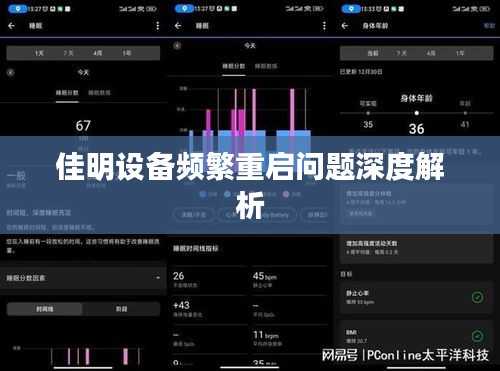Screen dimensions: 500x371
Task: Go back from the 身体年龄 screen
Action: point(345,26)
